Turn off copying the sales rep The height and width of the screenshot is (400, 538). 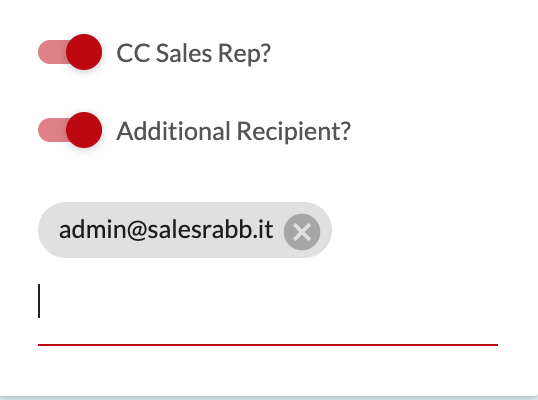pos(70,52)
